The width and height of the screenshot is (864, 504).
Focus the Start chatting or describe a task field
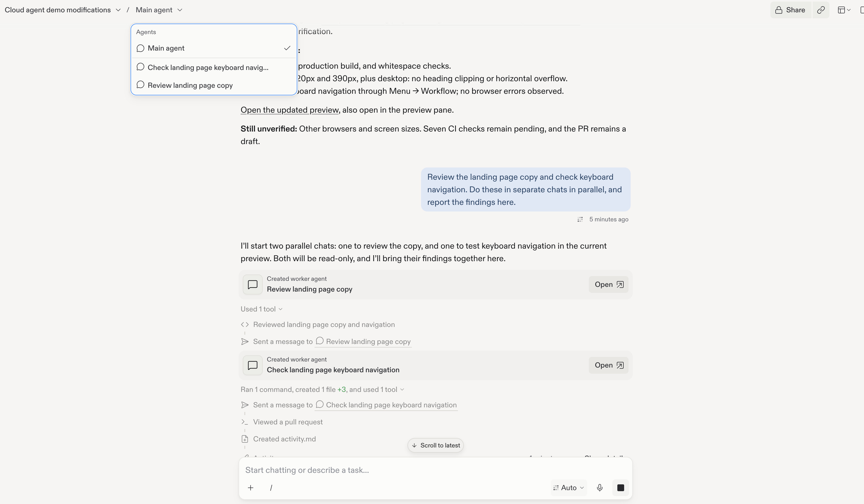(435, 470)
